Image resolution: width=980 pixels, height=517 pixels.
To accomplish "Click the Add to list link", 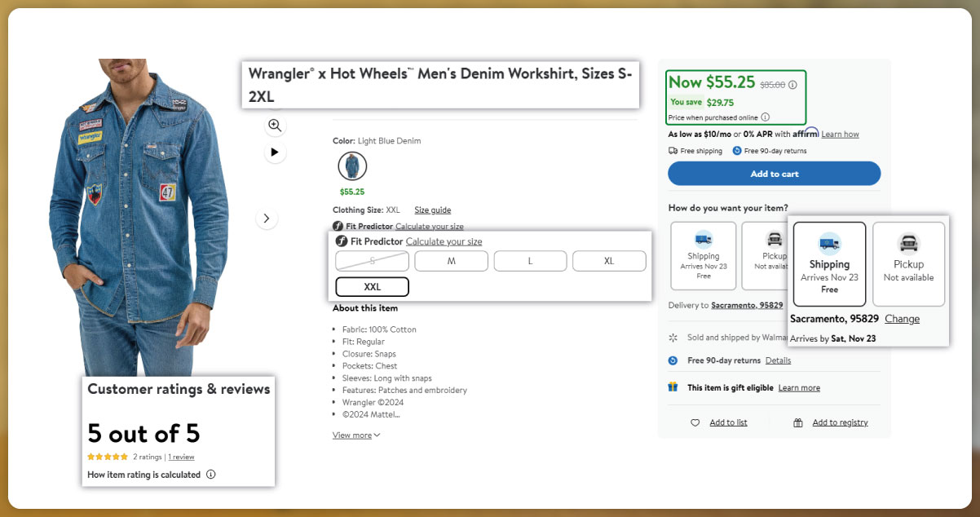I will tap(728, 422).
